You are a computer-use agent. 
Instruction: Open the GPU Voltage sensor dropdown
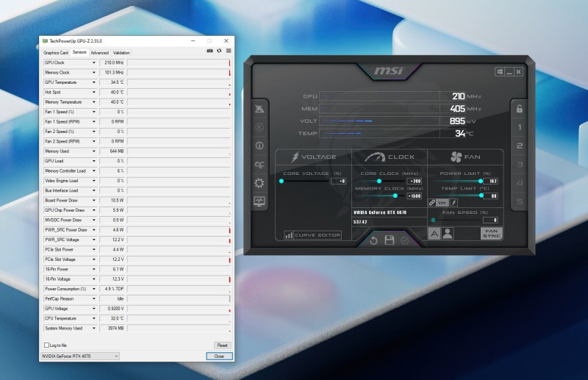pos(94,309)
